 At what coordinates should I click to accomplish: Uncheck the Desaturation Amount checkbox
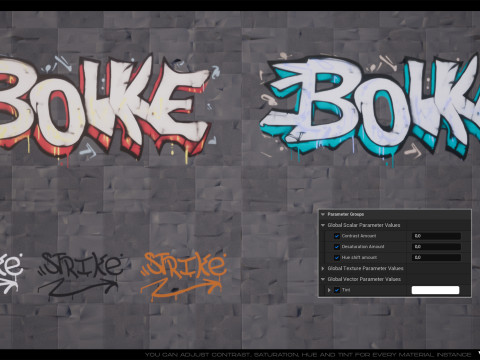click(x=337, y=247)
